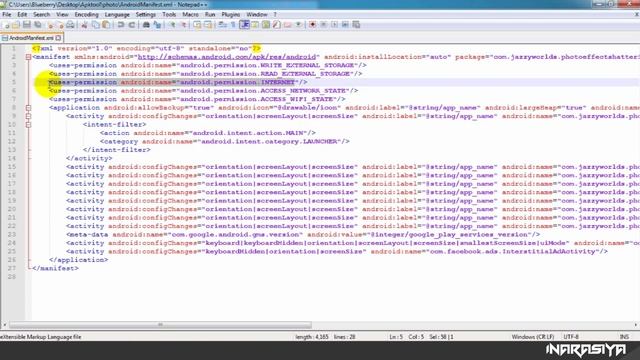Click the Save recorded macro icon
Screen dimensions: 640x360
point(356,25)
